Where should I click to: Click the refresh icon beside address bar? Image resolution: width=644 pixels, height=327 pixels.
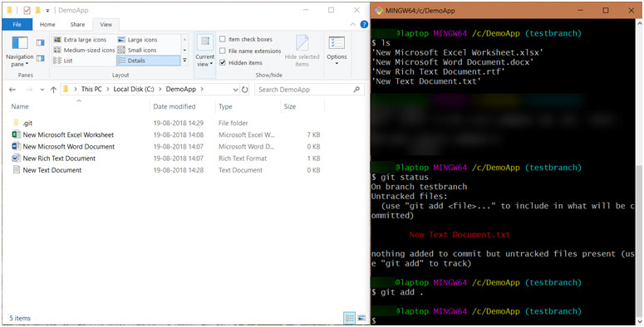tap(245, 90)
